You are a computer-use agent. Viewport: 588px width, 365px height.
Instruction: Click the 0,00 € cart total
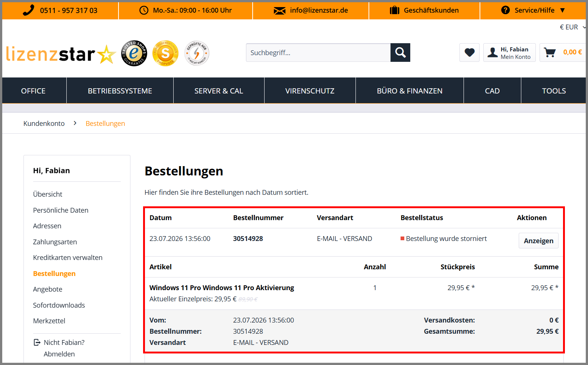coord(572,52)
